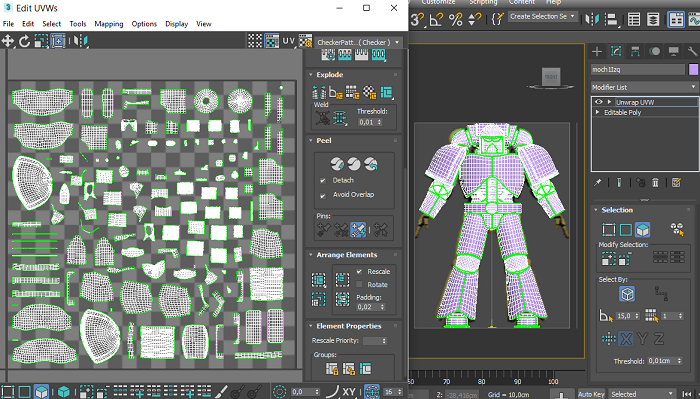This screenshot has width=700, height=399.
Task: Toggle Unwrap UVW modifier eye icon
Action: 598,102
